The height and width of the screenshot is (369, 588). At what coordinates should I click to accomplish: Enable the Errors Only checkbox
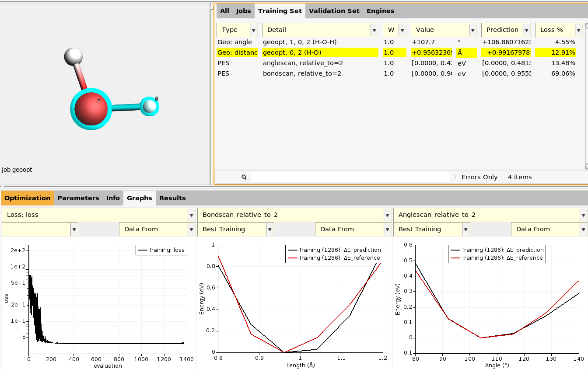pyautogui.click(x=457, y=177)
